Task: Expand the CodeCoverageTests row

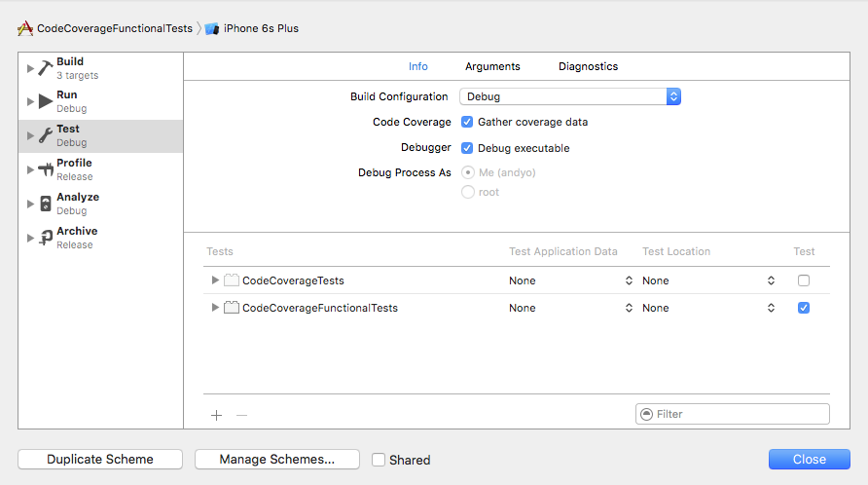Action: coord(215,280)
